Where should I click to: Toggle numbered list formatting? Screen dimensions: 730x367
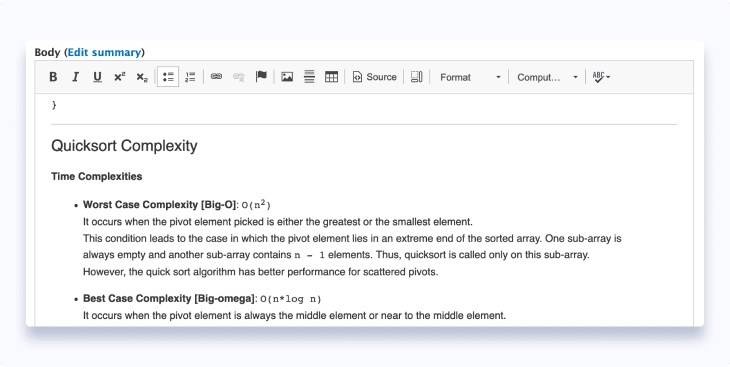coord(190,77)
